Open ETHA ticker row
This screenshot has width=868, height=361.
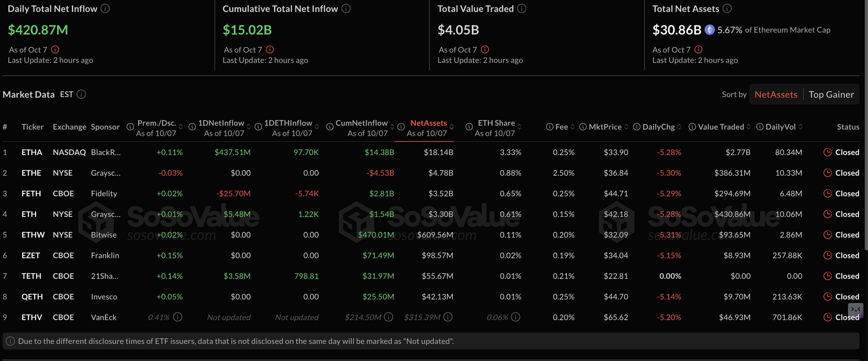32,152
